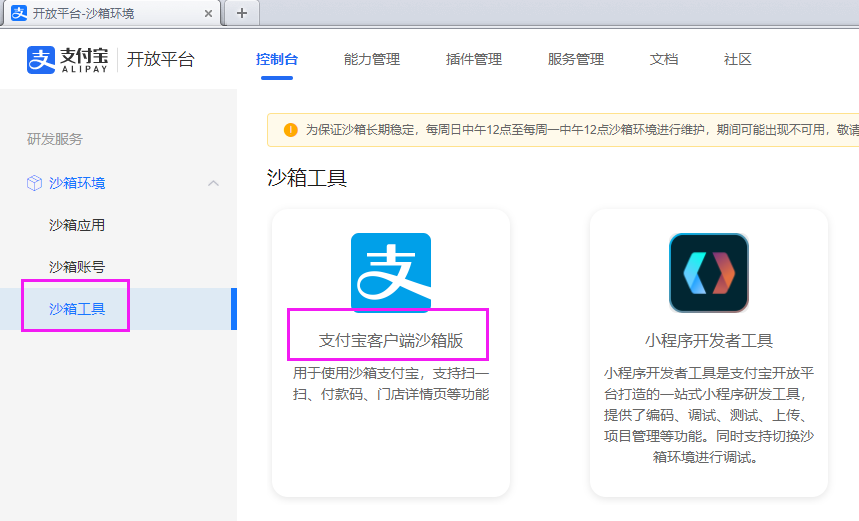Open a new browser tab with plus button
Image resolution: width=859 pixels, height=521 pixels.
click(x=242, y=13)
